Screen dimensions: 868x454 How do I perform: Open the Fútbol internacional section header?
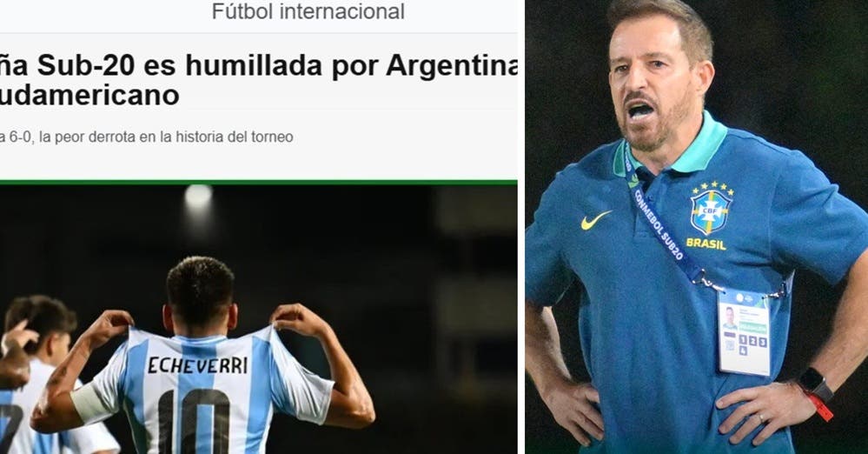click(x=308, y=11)
